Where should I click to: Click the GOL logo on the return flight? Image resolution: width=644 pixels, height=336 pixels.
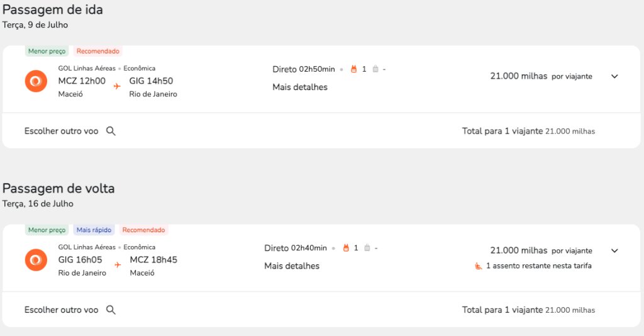click(x=36, y=260)
